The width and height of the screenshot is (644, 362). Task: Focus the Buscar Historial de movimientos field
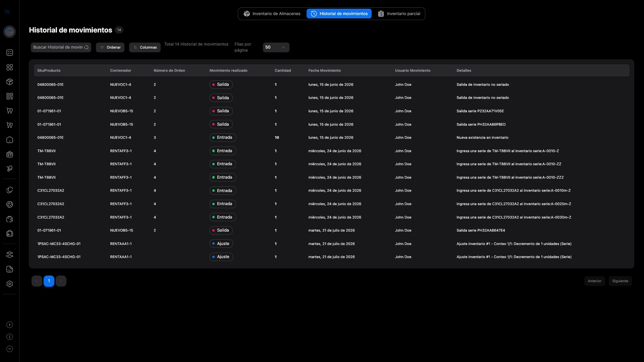pyautogui.click(x=61, y=47)
